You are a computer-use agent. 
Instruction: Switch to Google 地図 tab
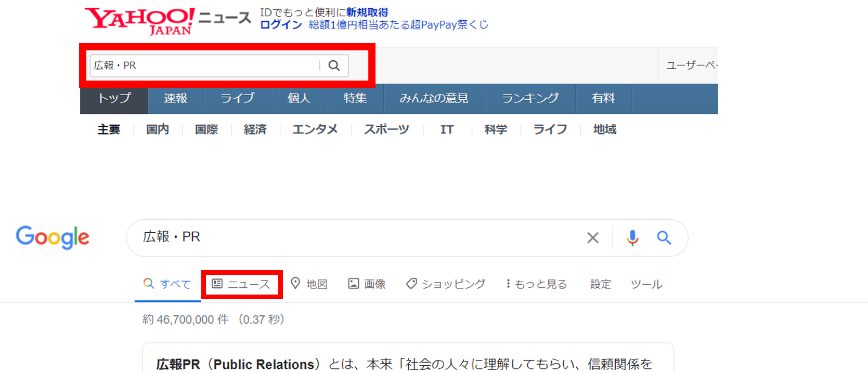[309, 284]
